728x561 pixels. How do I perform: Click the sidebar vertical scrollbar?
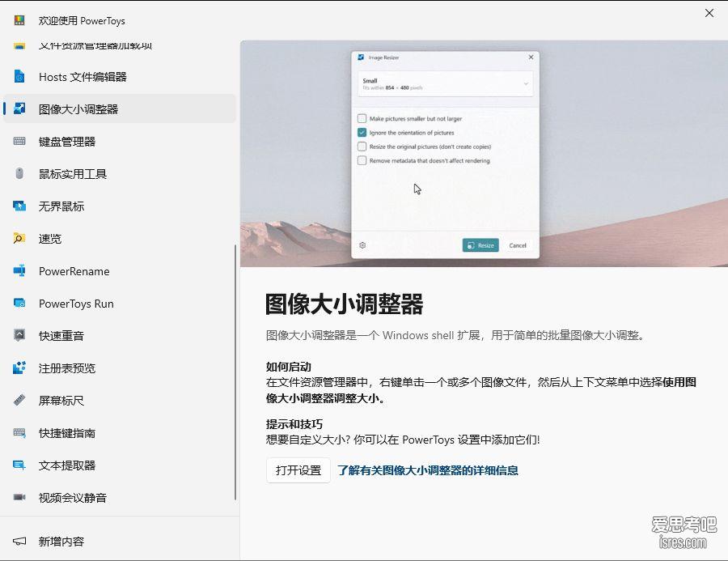point(235,372)
